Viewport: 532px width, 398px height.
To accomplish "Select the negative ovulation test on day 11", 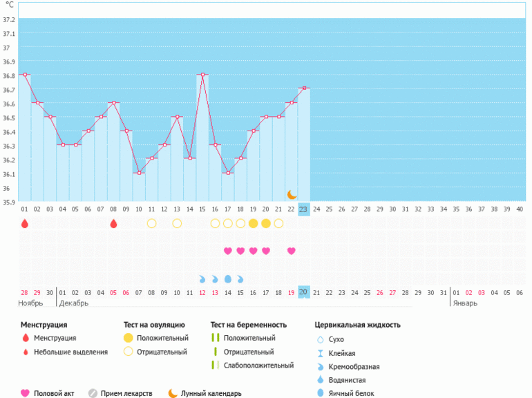I will (152, 223).
